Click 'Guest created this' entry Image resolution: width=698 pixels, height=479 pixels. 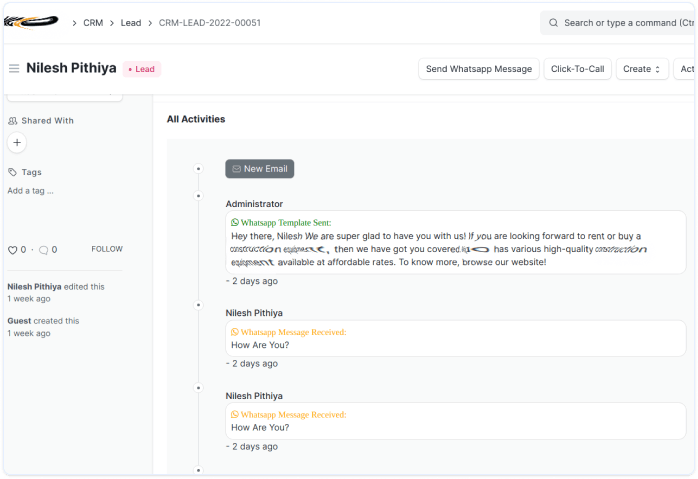point(43,327)
